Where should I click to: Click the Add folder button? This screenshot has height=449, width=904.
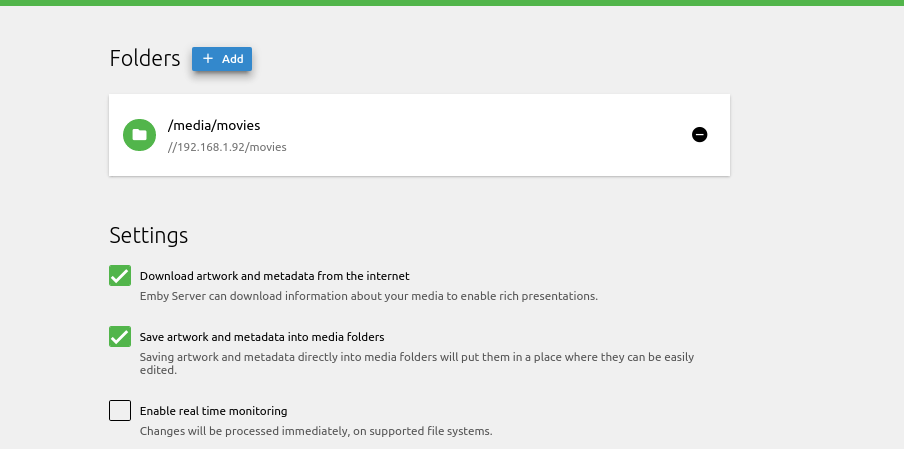(222, 59)
